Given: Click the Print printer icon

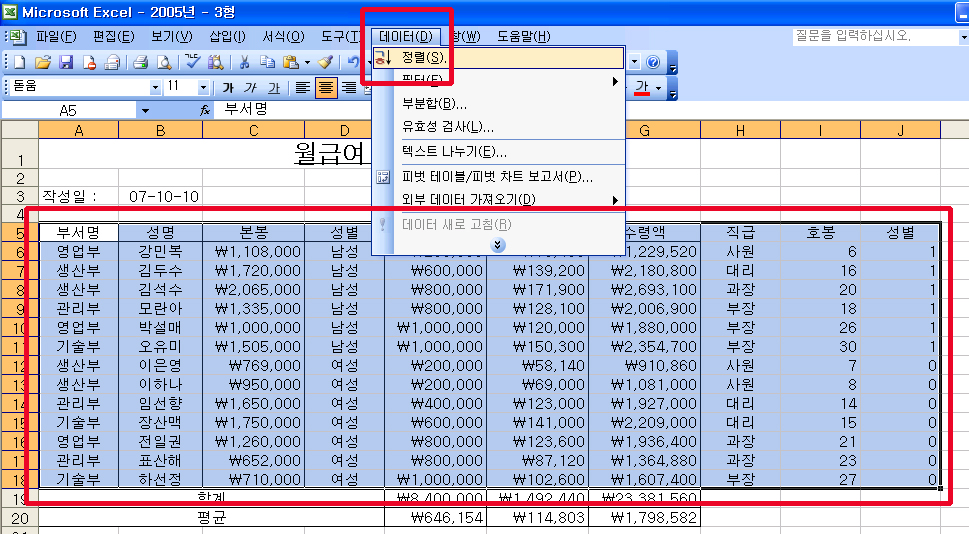Looking at the screenshot, I should click(x=141, y=62).
